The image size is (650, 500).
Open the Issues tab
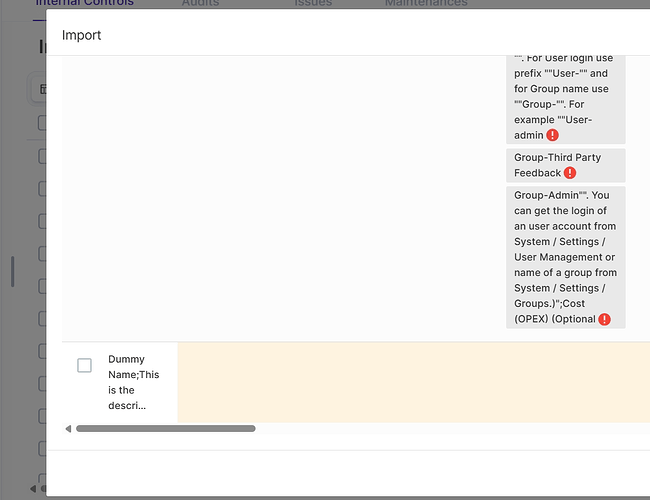pos(313,3)
